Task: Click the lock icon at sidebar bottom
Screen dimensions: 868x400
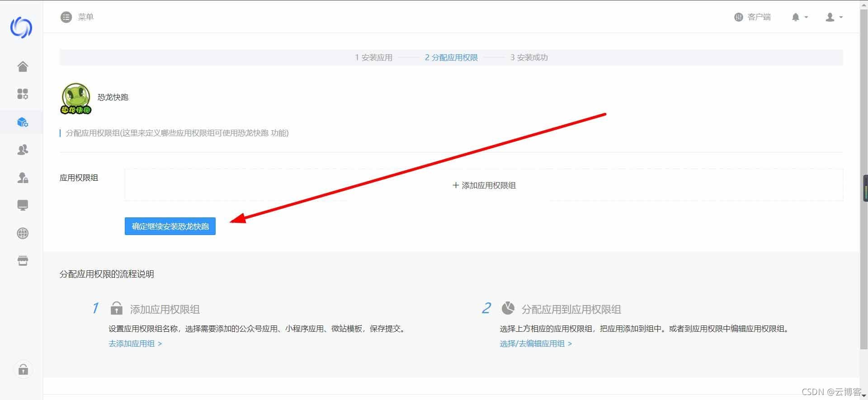Action: click(23, 370)
